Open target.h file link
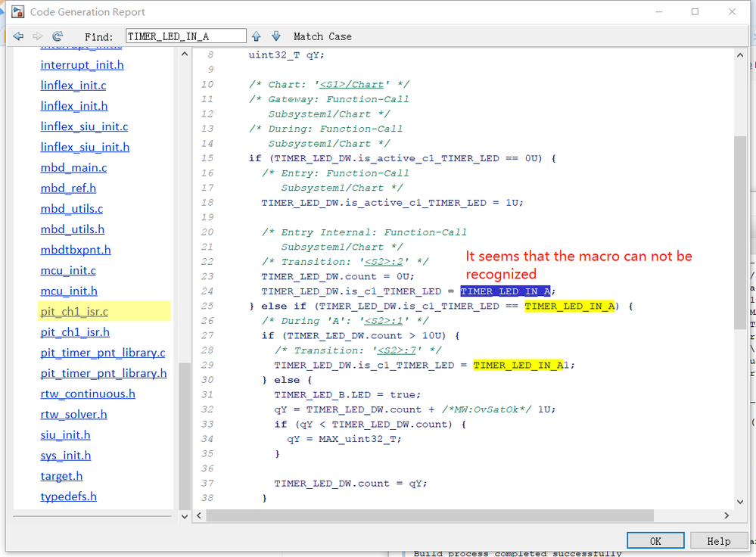756x557 pixels. (x=62, y=477)
